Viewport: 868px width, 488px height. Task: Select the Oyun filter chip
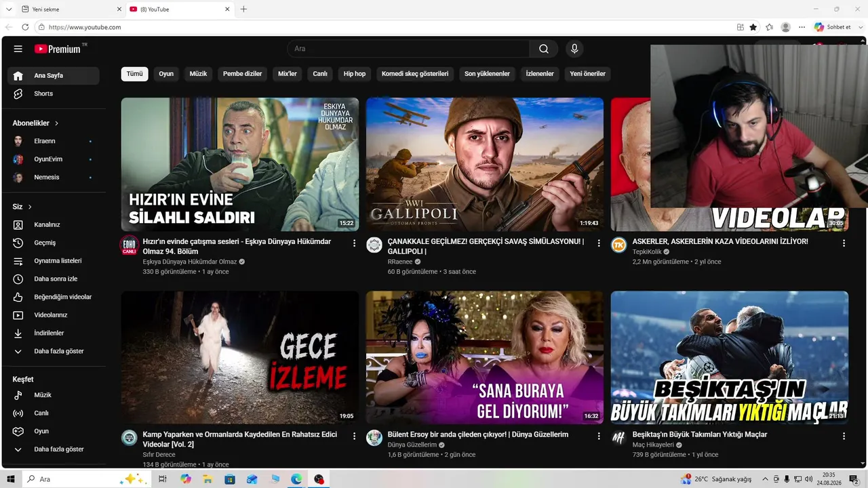166,74
